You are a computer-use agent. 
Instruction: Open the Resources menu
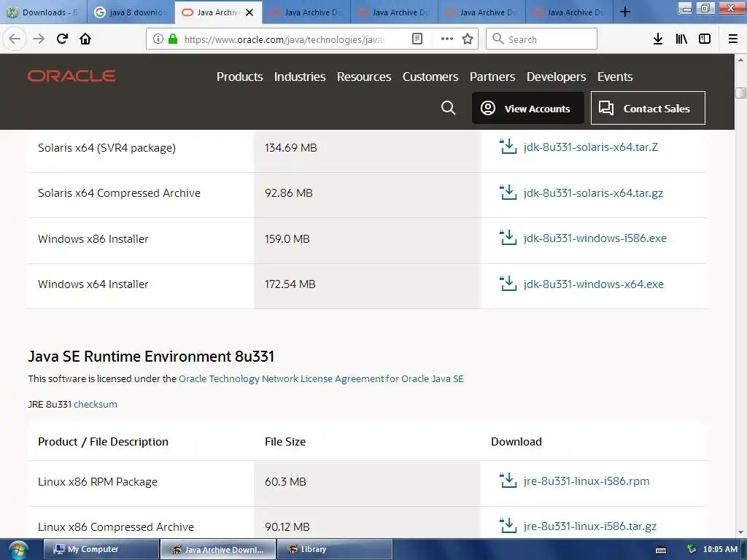click(364, 77)
